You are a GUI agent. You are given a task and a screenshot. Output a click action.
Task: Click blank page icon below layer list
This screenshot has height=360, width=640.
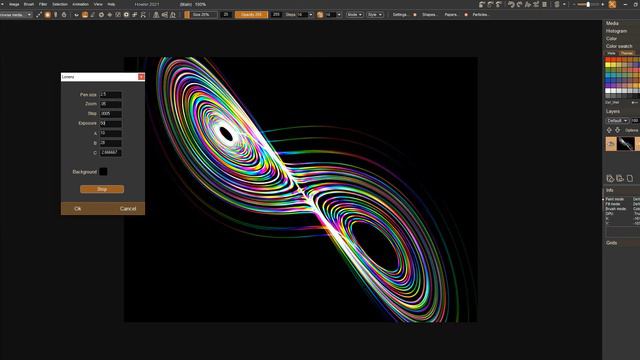[x=630, y=178]
